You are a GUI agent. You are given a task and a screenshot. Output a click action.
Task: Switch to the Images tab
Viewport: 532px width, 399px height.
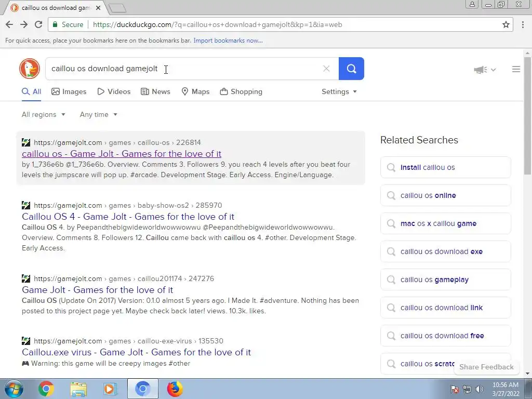[x=69, y=91]
